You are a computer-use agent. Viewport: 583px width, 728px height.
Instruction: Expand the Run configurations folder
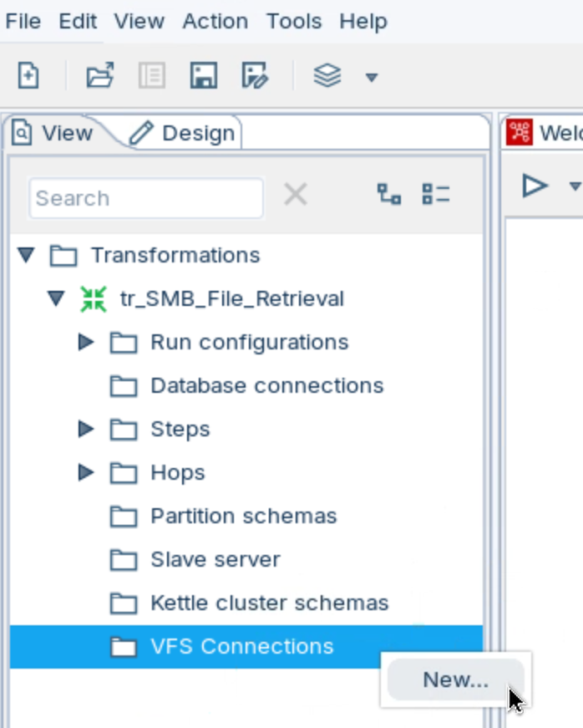coord(85,342)
